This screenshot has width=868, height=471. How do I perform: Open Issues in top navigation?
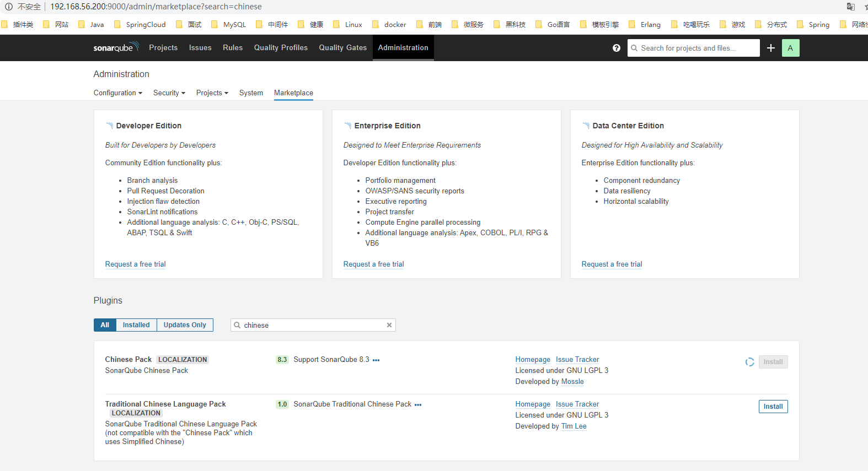200,48
